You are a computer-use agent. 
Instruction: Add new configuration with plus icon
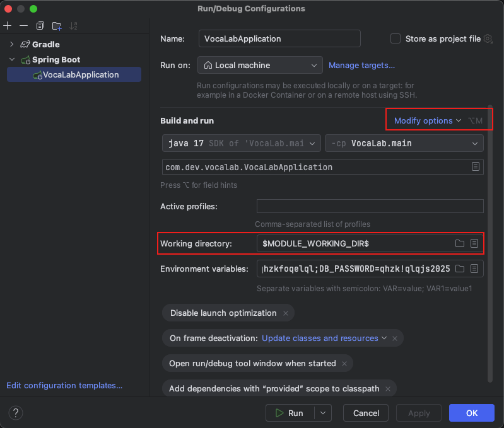[x=8, y=26]
